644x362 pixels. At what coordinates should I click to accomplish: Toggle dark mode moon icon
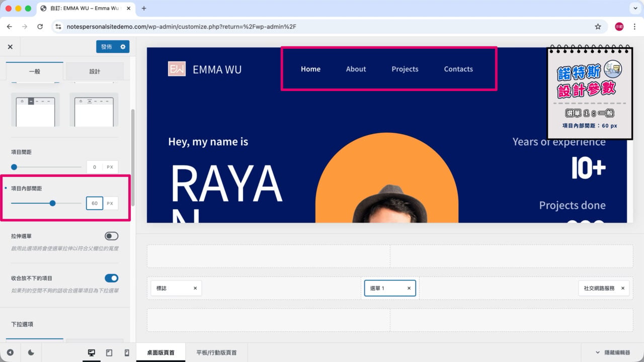(31, 353)
